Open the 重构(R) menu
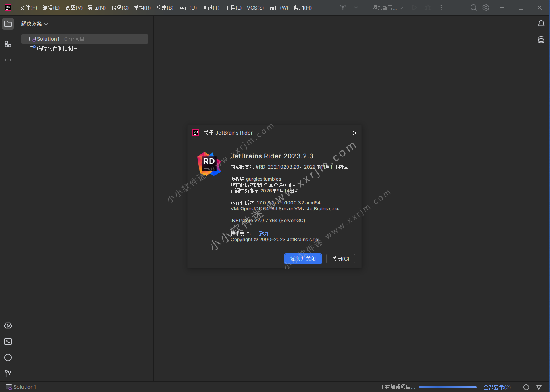Screen dimensions: 550x392 point(142,8)
